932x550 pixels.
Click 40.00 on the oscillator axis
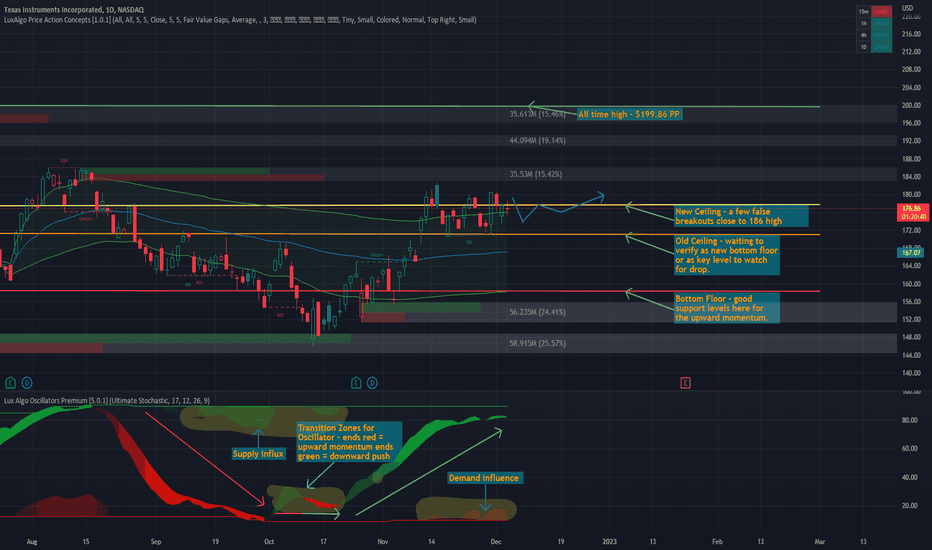click(x=909, y=477)
